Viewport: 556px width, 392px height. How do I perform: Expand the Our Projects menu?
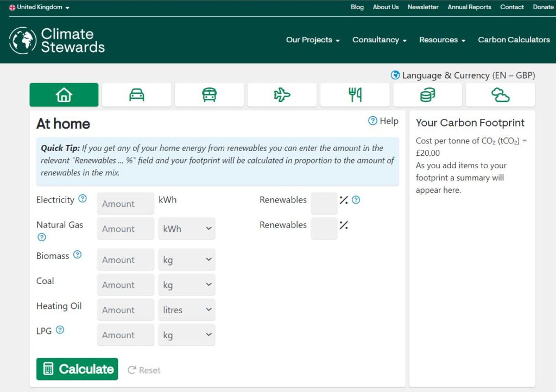pyautogui.click(x=313, y=40)
